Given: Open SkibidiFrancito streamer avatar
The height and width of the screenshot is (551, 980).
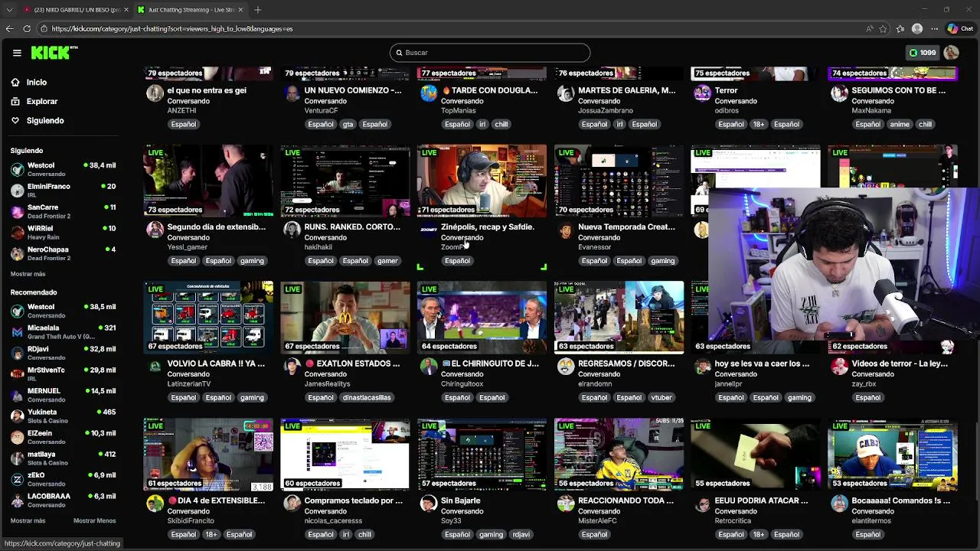Looking at the screenshot, I should click(x=155, y=504).
